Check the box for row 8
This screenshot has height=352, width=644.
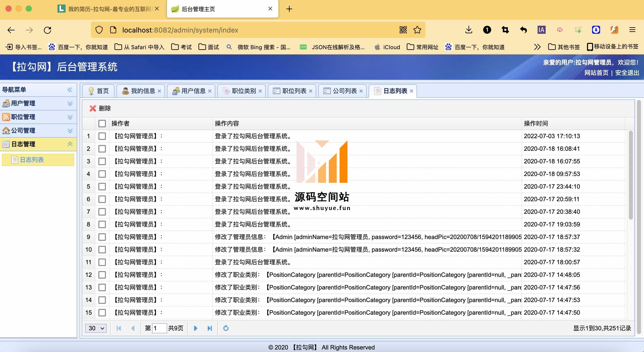(x=102, y=224)
